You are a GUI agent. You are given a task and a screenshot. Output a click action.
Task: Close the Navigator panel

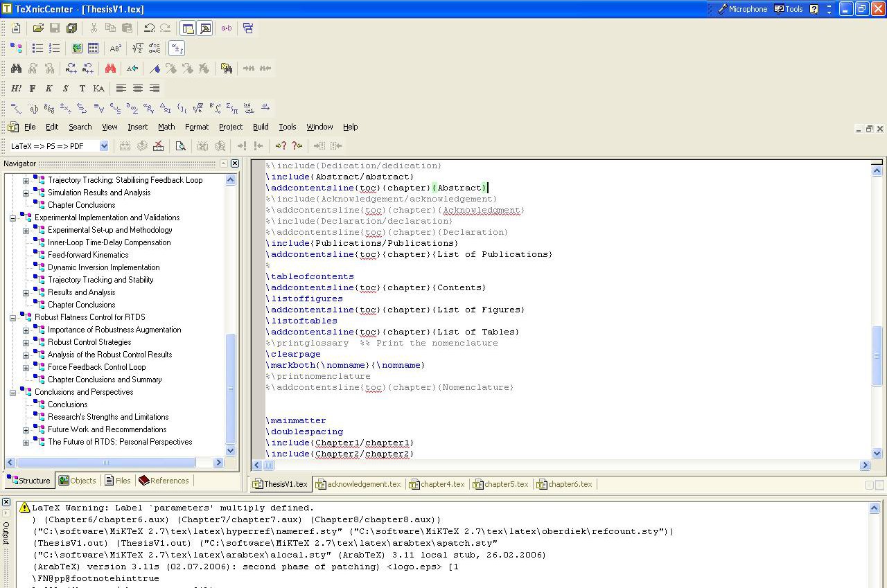tap(235, 163)
